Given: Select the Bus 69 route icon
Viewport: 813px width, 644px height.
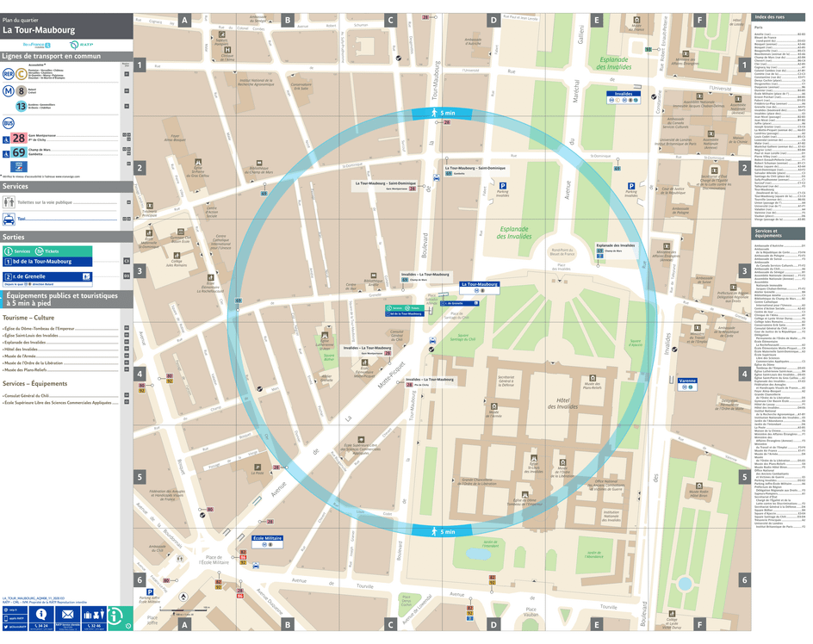Looking at the screenshot, I should click(19, 152).
